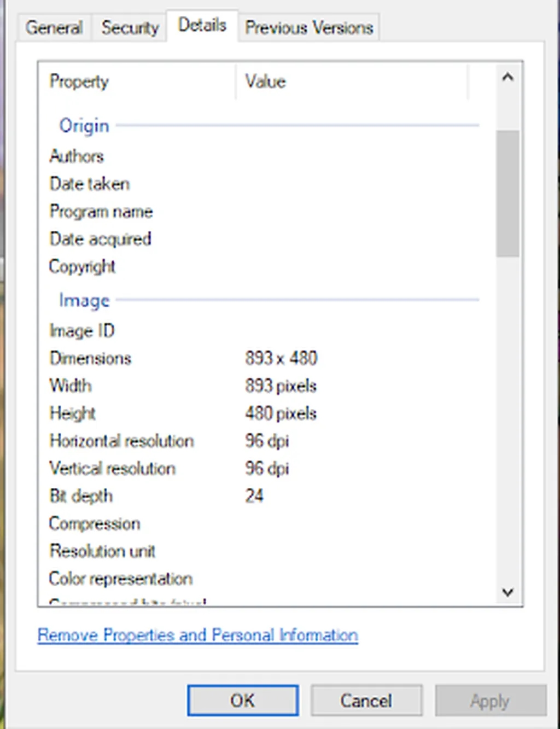The height and width of the screenshot is (729, 560).
Task: Select the Authors property row
Action: pyautogui.click(x=77, y=156)
